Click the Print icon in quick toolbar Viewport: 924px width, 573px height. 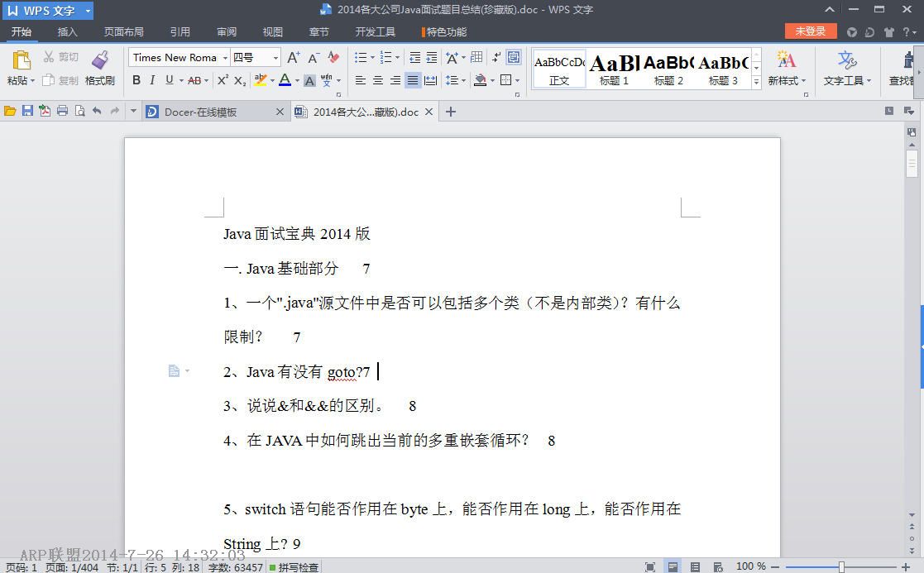coord(63,111)
